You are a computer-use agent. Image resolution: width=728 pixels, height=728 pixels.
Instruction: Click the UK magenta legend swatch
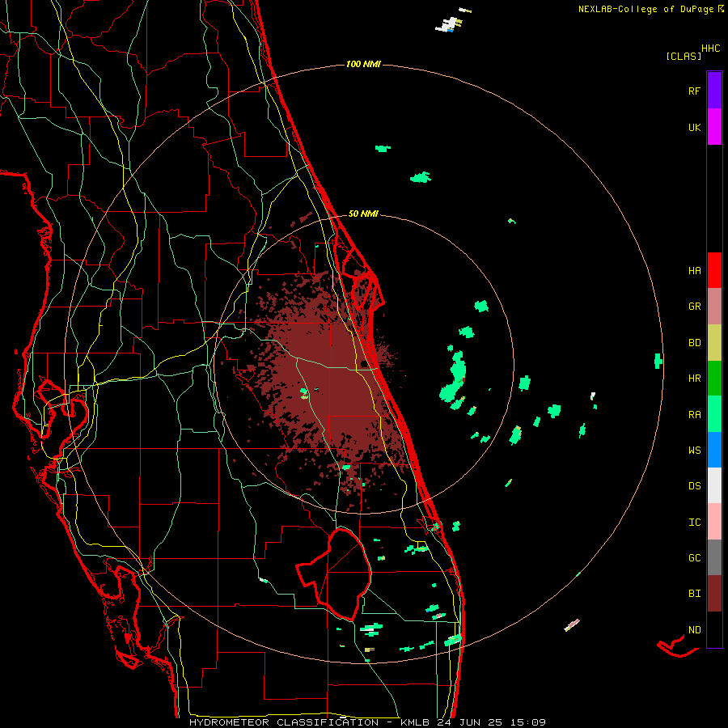pyautogui.click(x=714, y=126)
